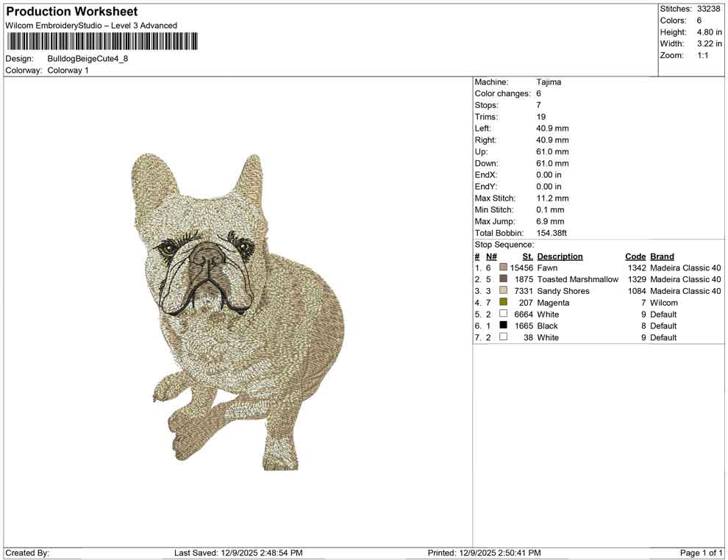
Task: Click the Page 1 of 1 label
Action: (700, 553)
